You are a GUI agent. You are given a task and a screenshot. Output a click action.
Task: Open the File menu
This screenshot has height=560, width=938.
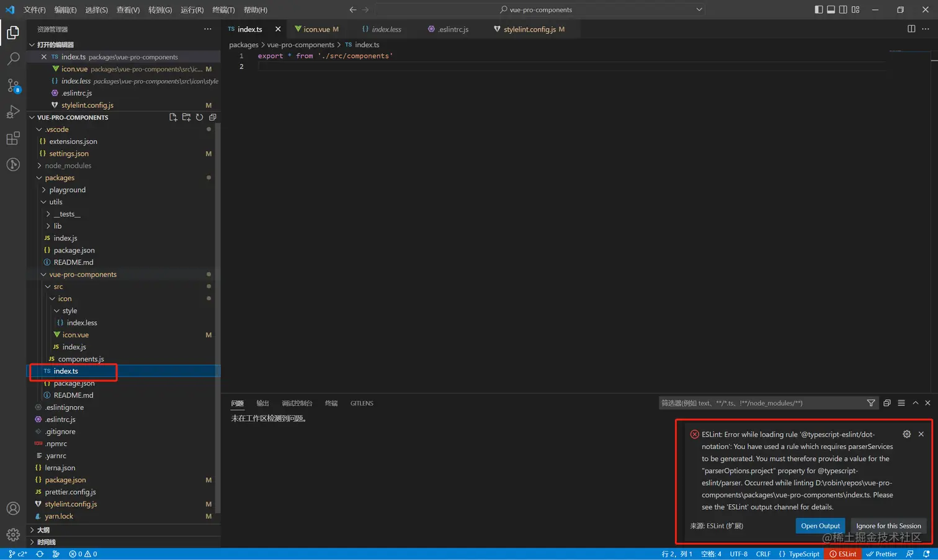click(34, 10)
